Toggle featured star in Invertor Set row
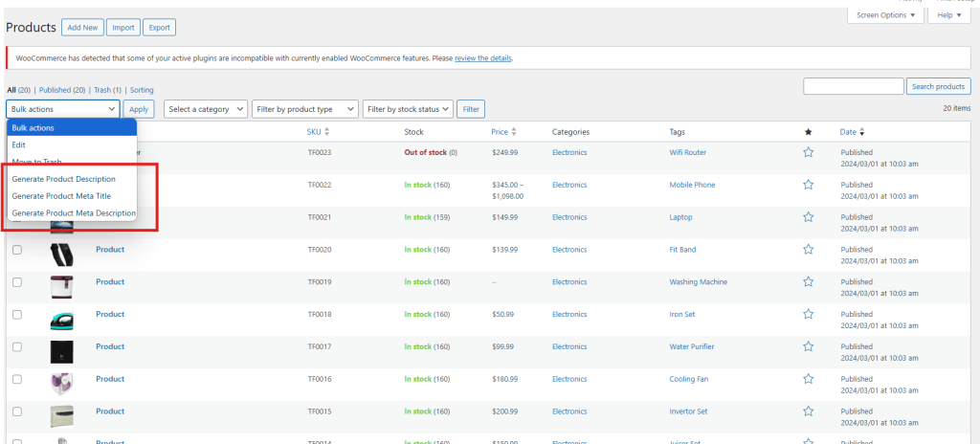 [x=808, y=411]
